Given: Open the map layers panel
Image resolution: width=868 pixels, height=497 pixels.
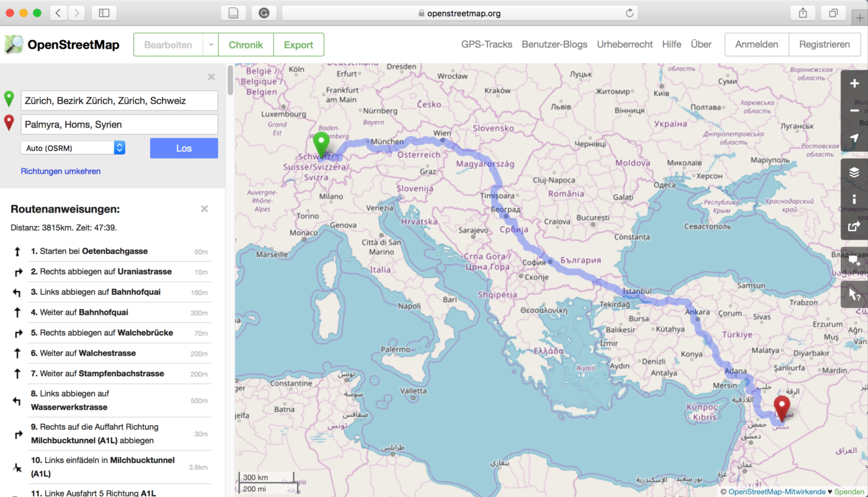Looking at the screenshot, I should [x=854, y=172].
